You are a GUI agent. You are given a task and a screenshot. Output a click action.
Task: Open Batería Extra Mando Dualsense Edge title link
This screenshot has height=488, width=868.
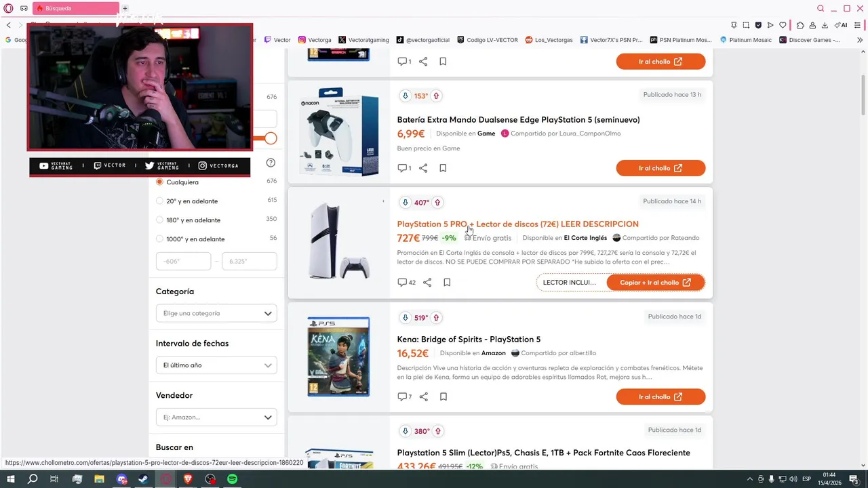point(518,120)
